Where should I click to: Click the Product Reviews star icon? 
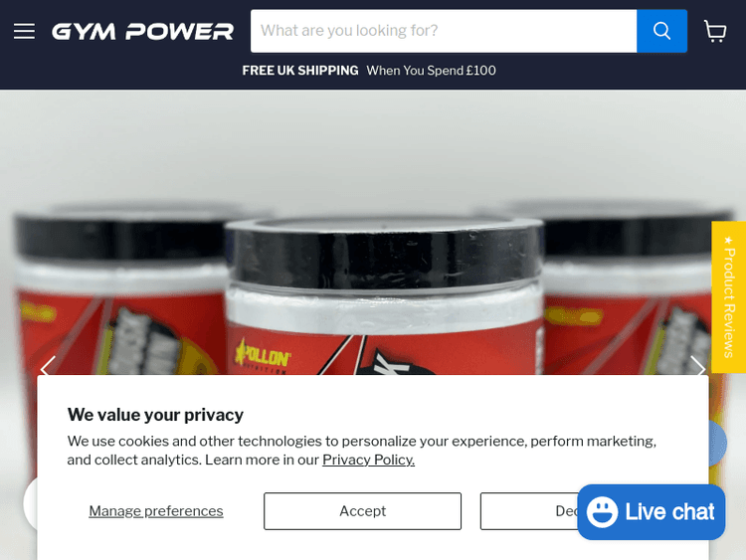click(x=728, y=241)
